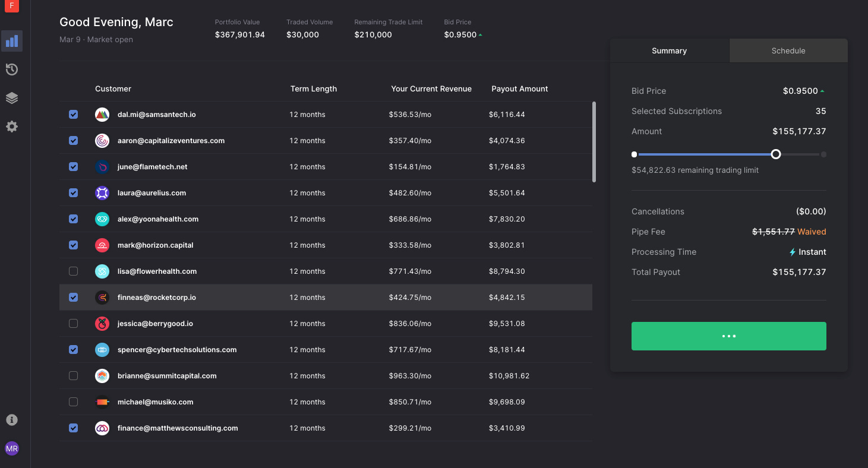This screenshot has height=468, width=868.
Task: Expand the Bid Price chevron in Summary panel
Action: coord(822,90)
